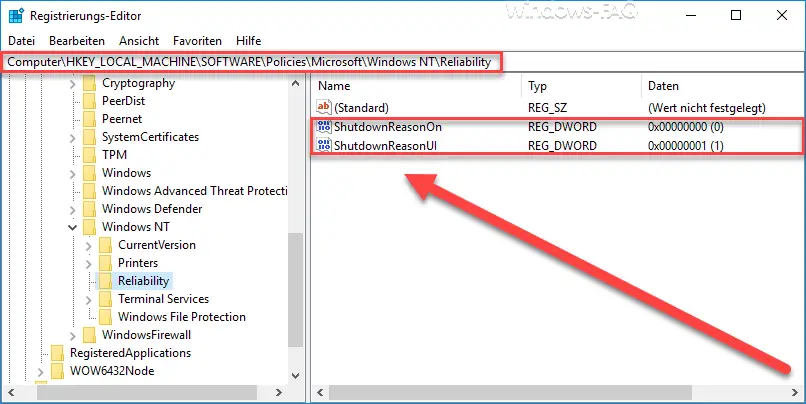Click tree pane horizontal scroll left arrow
Image resolution: width=806 pixels, height=404 pixels.
point(12,393)
